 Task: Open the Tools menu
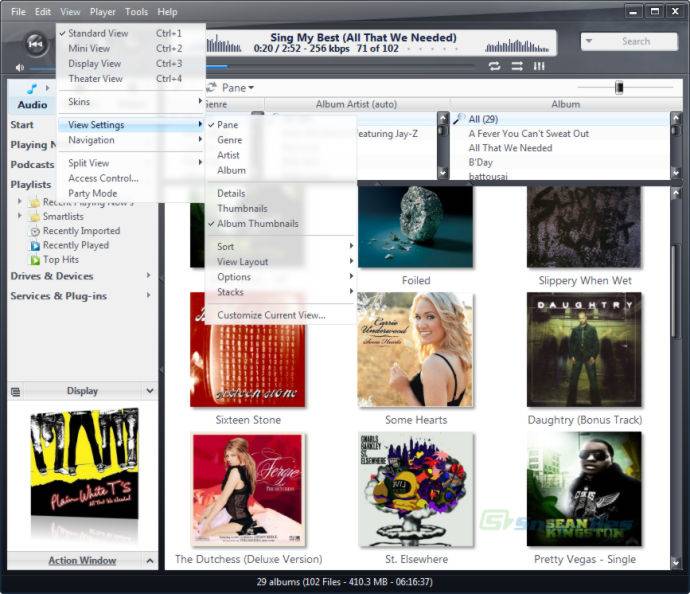coord(136,12)
